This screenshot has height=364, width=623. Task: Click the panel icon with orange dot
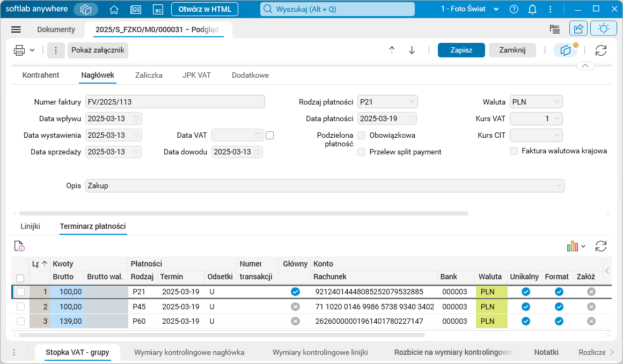566,50
